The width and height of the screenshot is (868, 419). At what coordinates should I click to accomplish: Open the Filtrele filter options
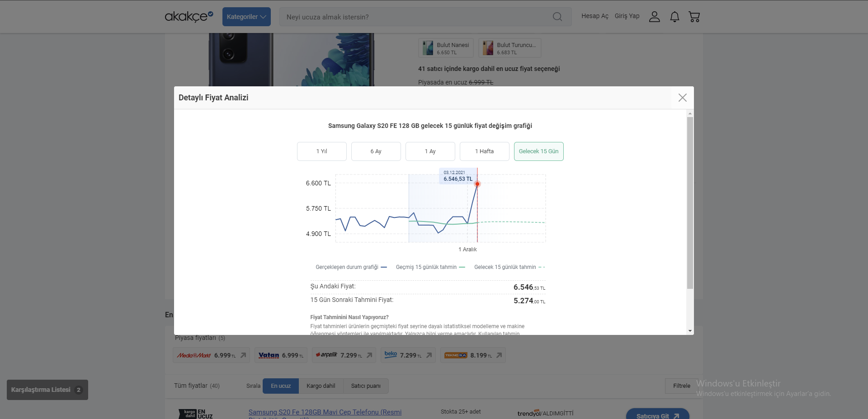point(681,386)
